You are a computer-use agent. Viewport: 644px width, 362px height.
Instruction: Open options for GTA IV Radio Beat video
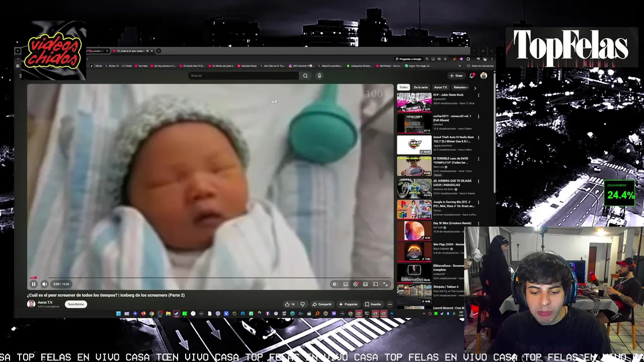(478, 137)
